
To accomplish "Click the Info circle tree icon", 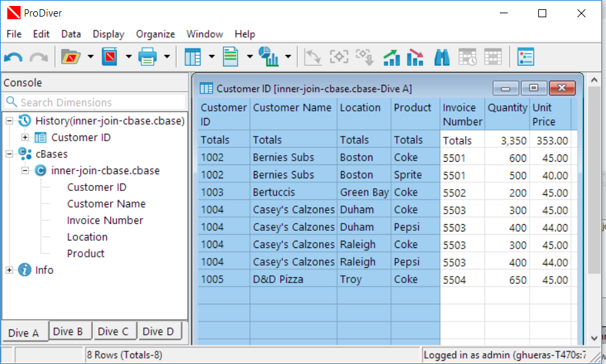I will click(x=25, y=270).
